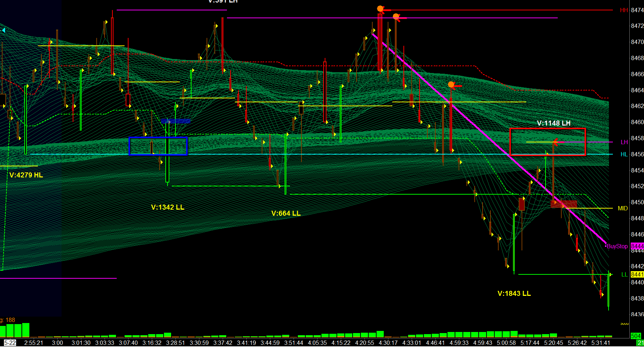Click the 3:28:51 time label
This screenshot has height=347, width=644.
(175, 343)
